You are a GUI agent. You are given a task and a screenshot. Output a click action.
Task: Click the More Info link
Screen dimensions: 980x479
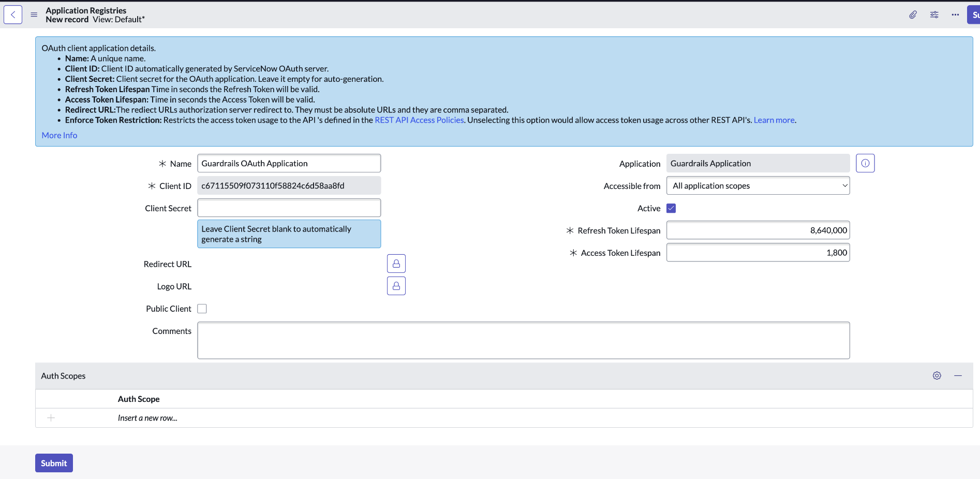[x=60, y=135]
